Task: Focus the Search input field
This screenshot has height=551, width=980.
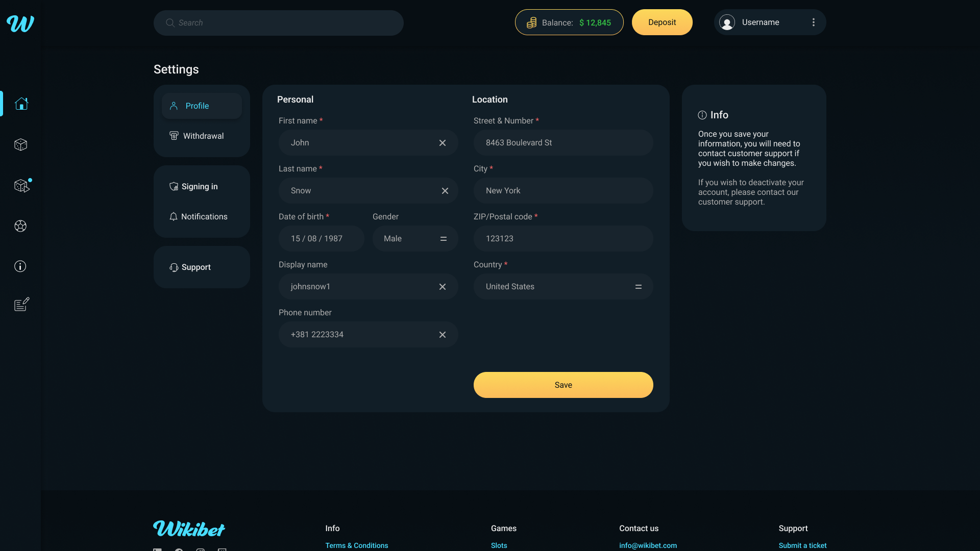Action: [x=279, y=23]
